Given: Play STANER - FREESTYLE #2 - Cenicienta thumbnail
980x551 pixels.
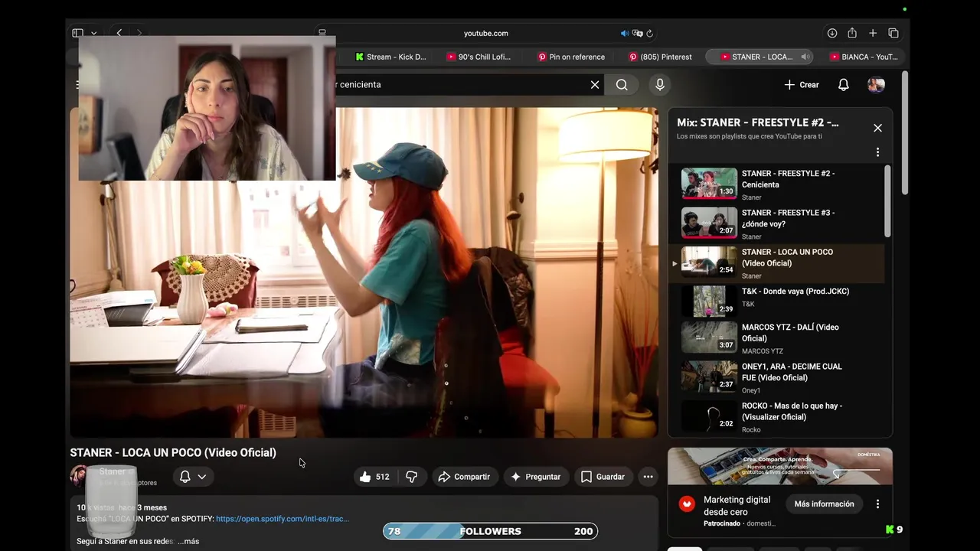Looking at the screenshot, I should (x=709, y=184).
